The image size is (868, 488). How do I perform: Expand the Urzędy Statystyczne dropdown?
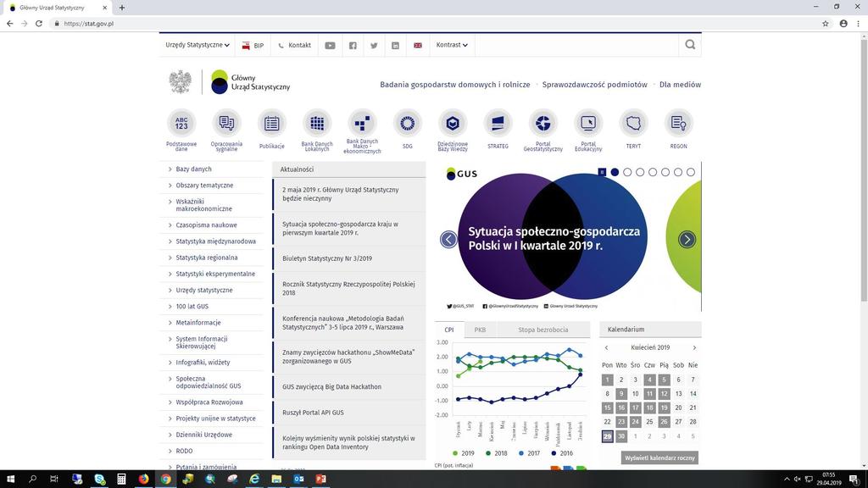pos(198,45)
